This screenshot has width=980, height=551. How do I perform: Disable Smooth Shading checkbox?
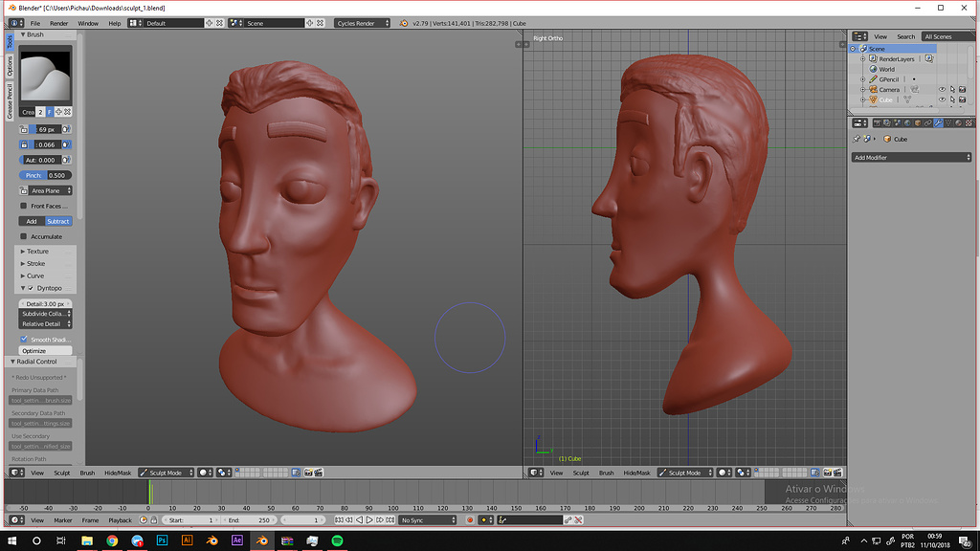click(x=24, y=340)
